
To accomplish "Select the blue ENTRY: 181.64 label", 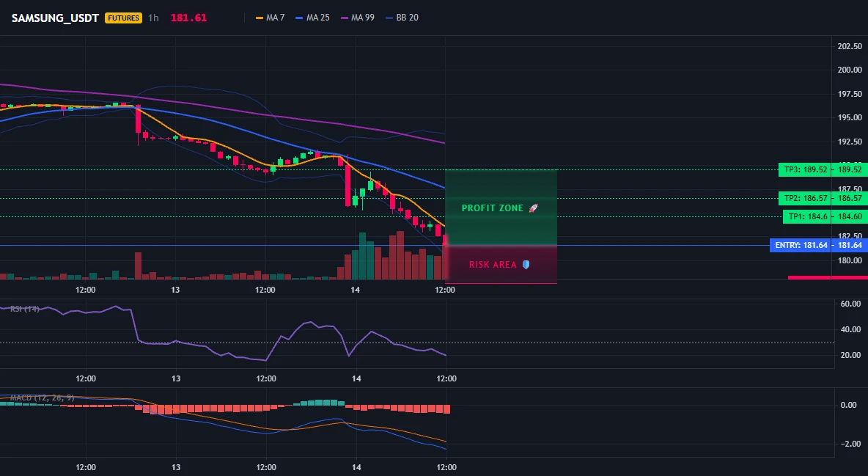I will point(801,245).
